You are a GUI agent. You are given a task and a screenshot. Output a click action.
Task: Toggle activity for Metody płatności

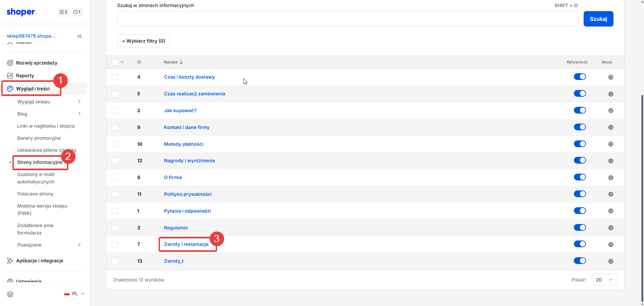580,144
